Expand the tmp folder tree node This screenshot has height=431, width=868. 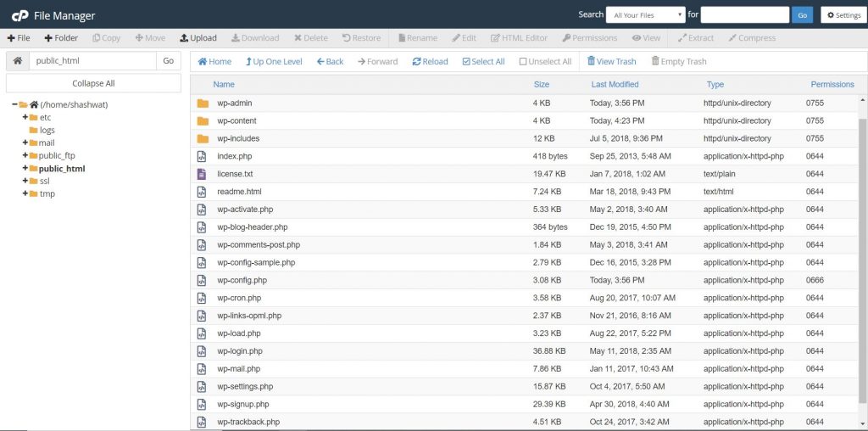click(x=25, y=194)
